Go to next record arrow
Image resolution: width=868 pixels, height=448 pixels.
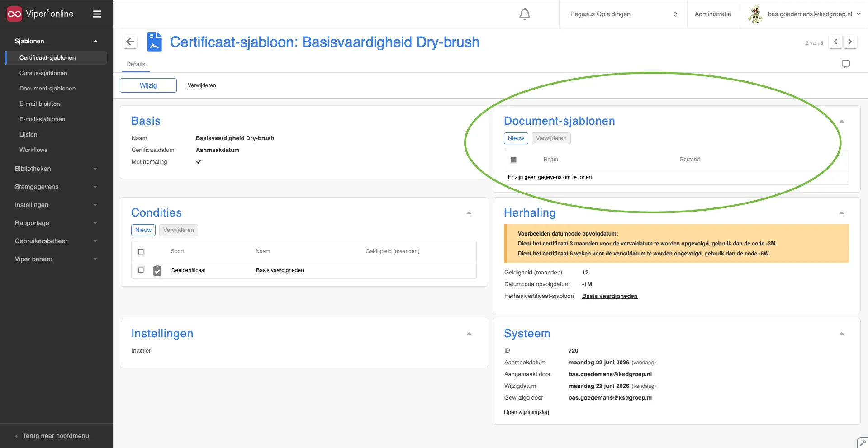(x=850, y=42)
